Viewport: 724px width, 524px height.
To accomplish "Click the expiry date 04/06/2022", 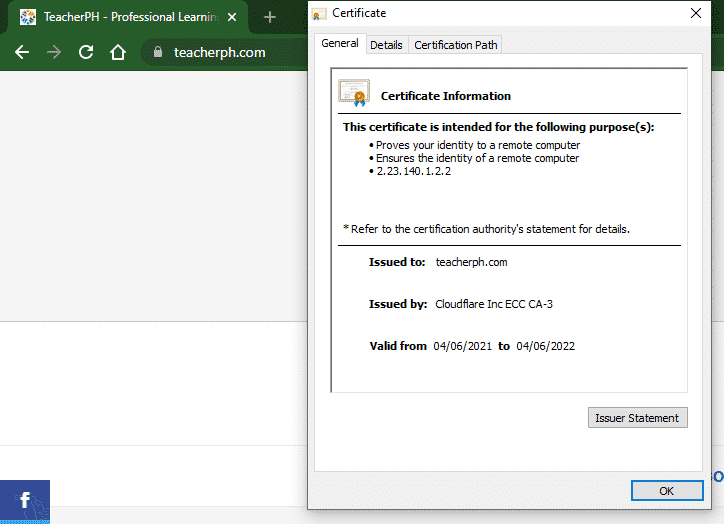I will point(546,346).
